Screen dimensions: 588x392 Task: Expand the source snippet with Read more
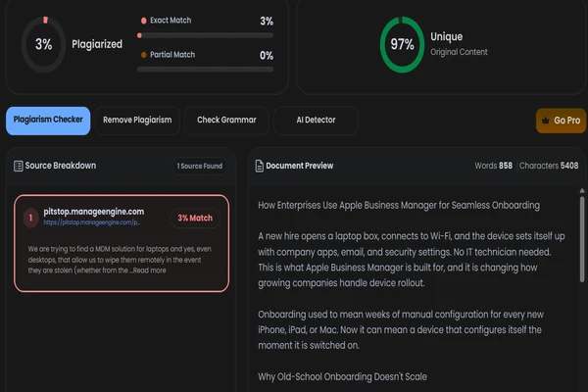(149, 270)
